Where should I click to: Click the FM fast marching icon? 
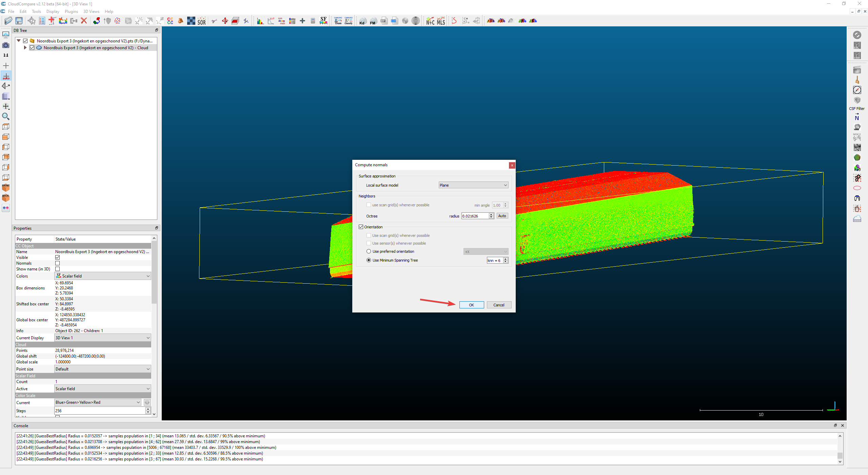pos(373,21)
